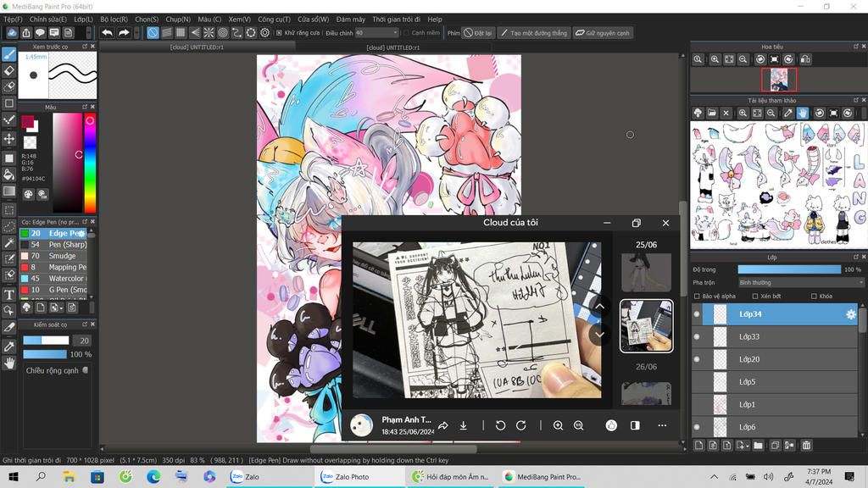This screenshot has height=488, width=868.
Task: Delete layer with trash icon
Action: click(x=807, y=445)
